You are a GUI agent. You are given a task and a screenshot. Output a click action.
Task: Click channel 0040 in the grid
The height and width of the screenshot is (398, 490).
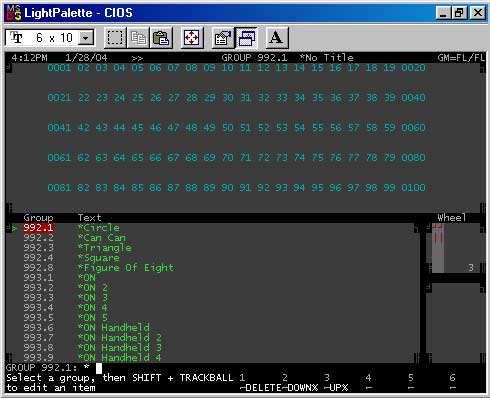point(413,98)
